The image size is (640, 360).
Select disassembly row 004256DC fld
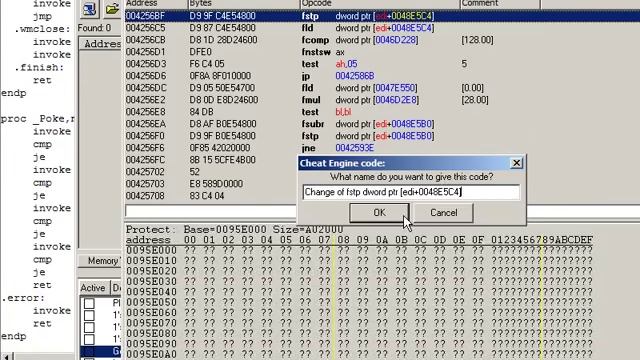tap(382, 88)
